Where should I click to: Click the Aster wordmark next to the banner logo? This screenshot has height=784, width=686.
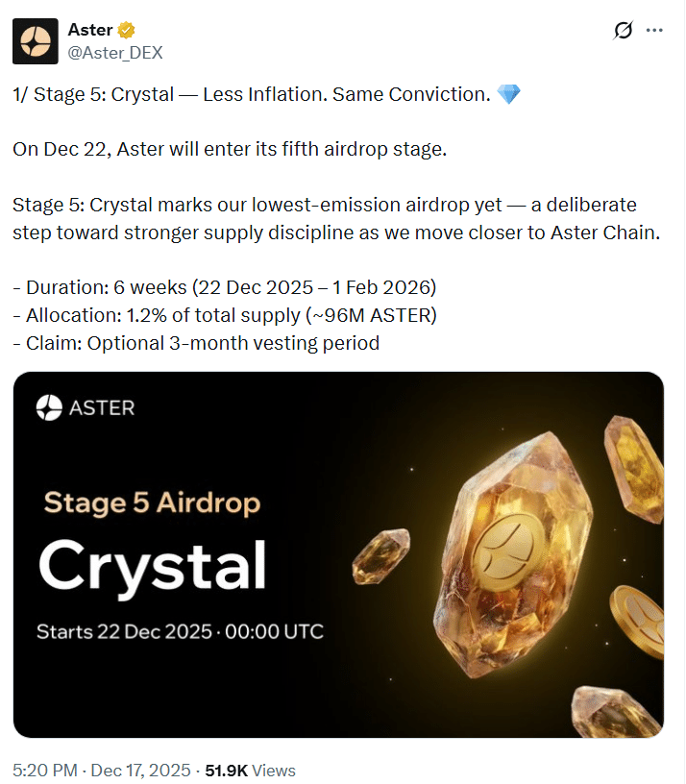pyautogui.click(x=104, y=407)
